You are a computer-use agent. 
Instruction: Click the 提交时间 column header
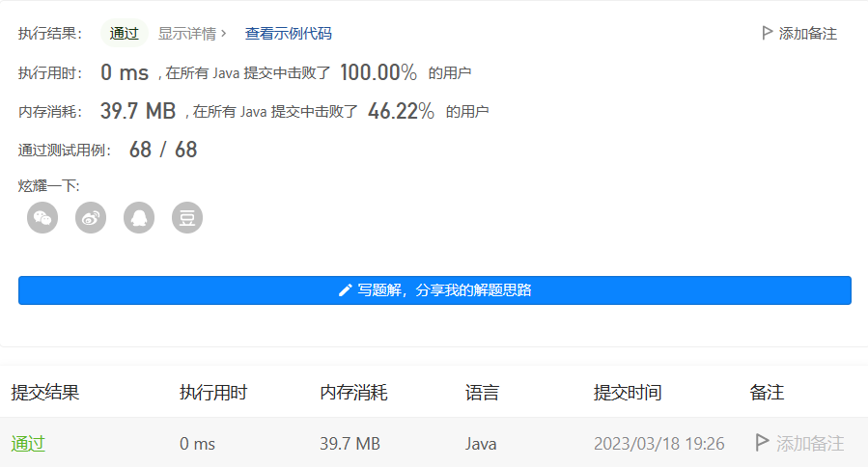click(628, 393)
